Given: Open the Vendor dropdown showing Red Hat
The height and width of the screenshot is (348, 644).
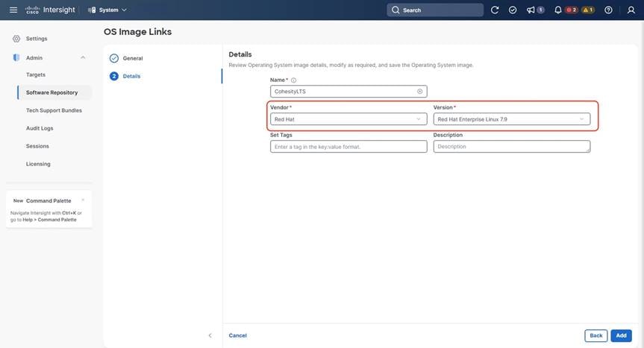Looking at the screenshot, I should point(348,119).
